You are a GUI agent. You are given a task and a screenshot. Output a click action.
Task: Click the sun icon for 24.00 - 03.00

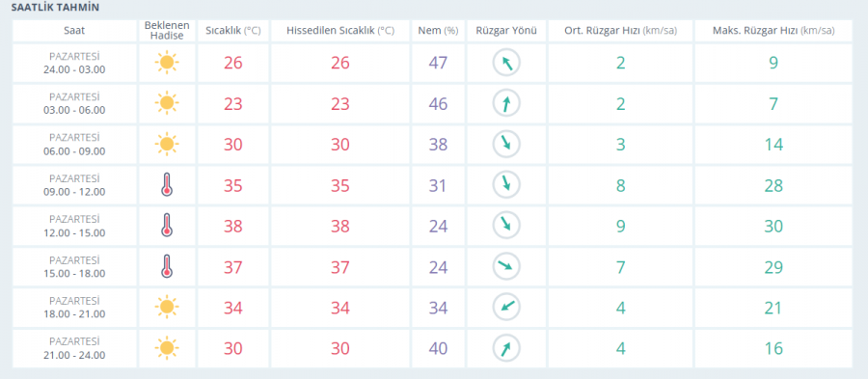[167, 63]
